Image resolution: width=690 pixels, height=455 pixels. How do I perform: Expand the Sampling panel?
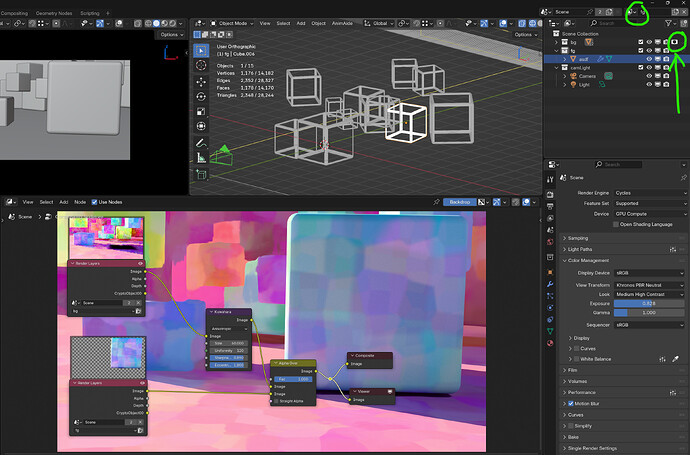click(x=577, y=238)
